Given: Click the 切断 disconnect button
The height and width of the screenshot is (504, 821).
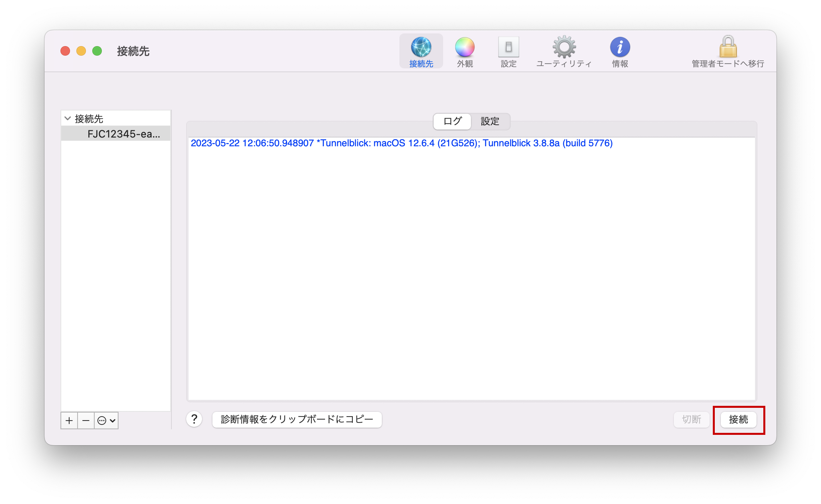Looking at the screenshot, I should pyautogui.click(x=691, y=419).
